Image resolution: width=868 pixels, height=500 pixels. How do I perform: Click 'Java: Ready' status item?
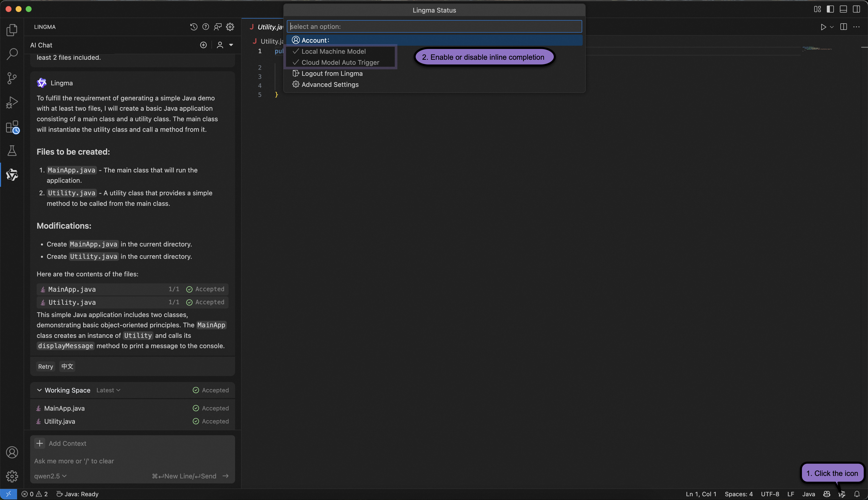click(77, 494)
